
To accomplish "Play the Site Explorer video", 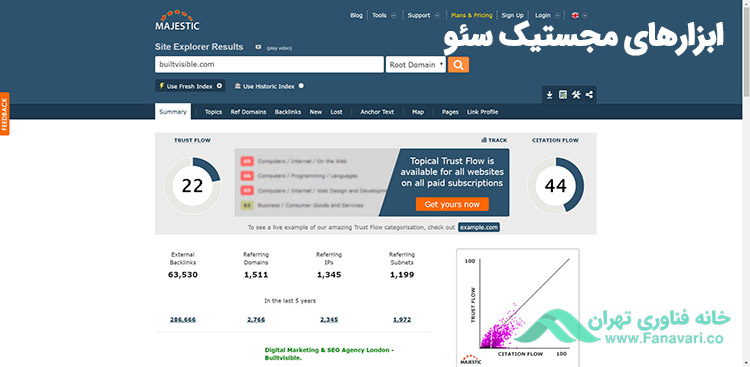I will coord(258,47).
